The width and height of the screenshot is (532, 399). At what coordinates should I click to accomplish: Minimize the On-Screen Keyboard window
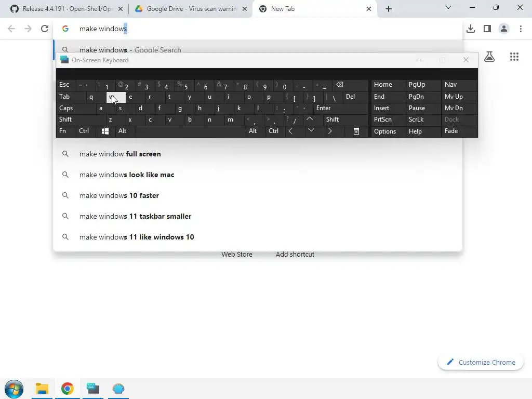tap(419, 60)
